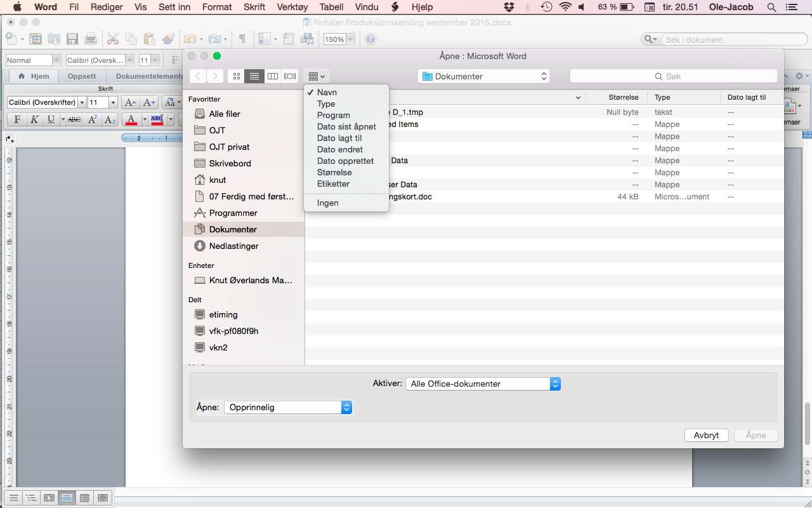Click the text highlight color ABC button
Screen dimensions: 812x508
click(x=157, y=119)
